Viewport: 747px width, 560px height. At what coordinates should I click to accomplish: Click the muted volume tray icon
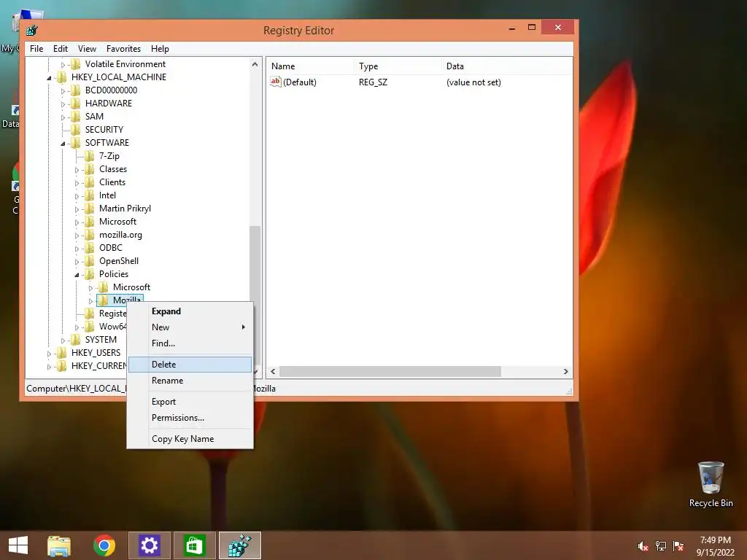point(643,546)
